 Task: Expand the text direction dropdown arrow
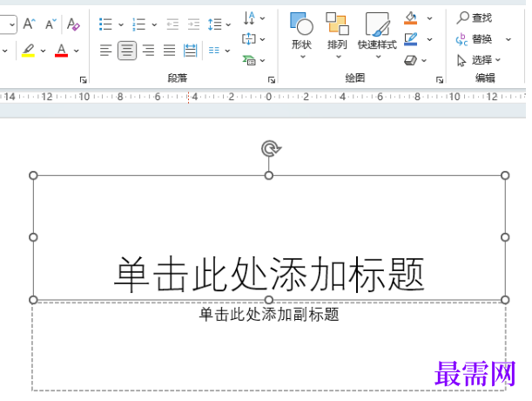[x=263, y=18]
